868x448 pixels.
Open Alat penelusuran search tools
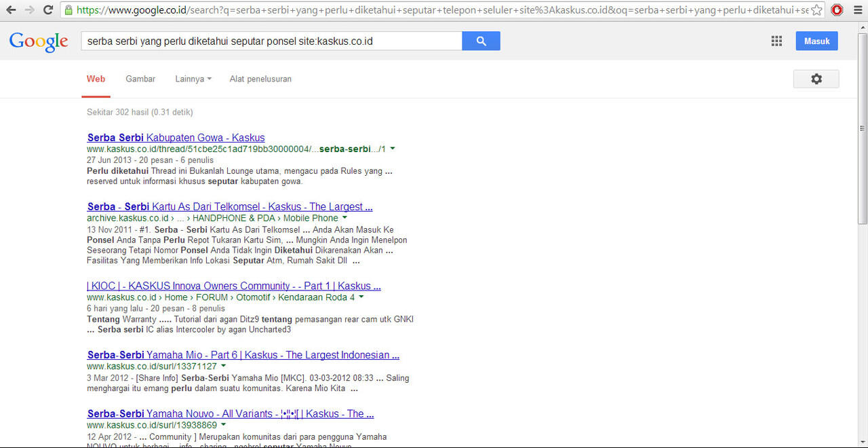click(x=260, y=79)
